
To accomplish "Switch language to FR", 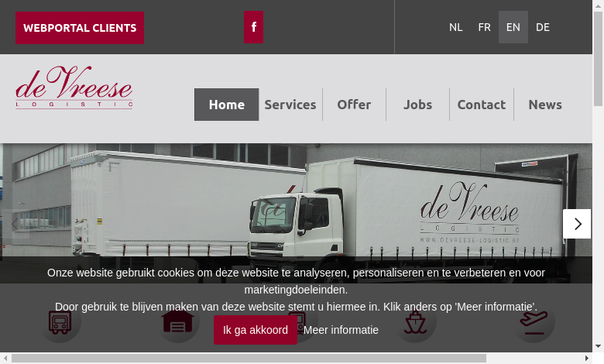I will pyautogui.click(x=484, y=27).
